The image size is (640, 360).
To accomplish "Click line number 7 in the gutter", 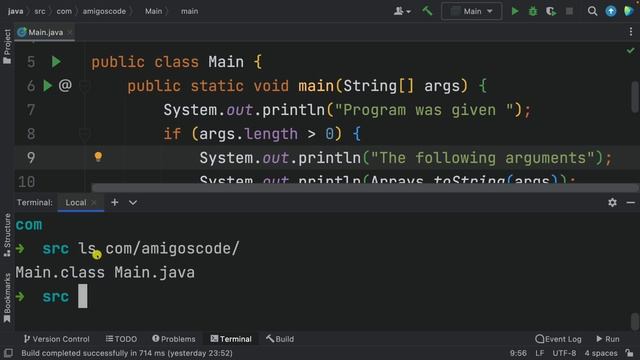I will point(31,110).
